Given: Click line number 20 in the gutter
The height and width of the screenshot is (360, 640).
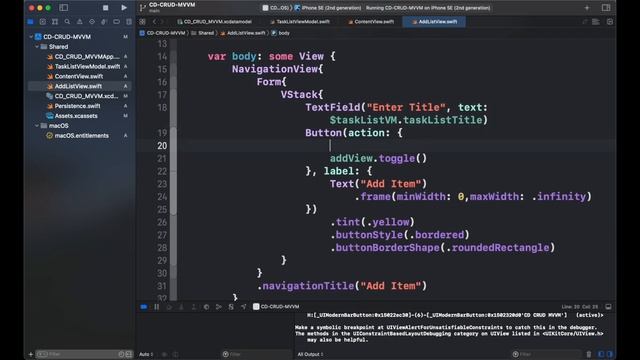Looking at the screenshot, I should click(x=162, y=146).
